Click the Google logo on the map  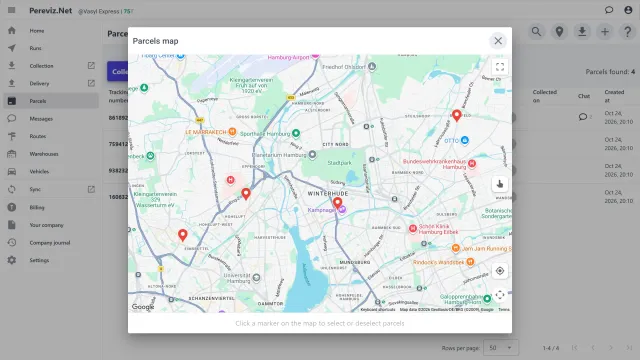point(143,307)
